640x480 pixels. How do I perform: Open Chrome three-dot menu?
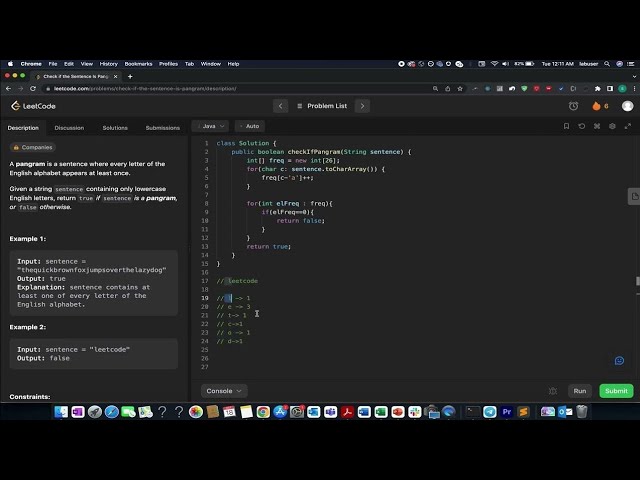634,89
